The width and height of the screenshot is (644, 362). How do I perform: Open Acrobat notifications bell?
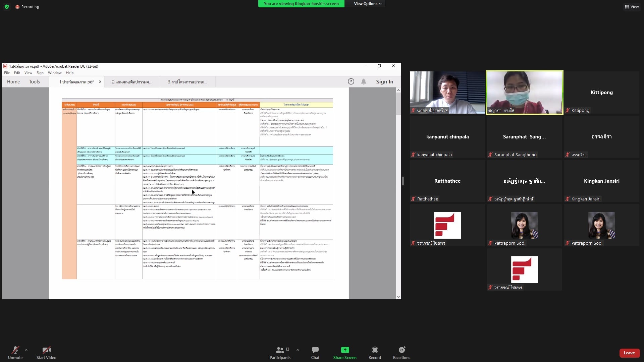[x=364, y=81]
